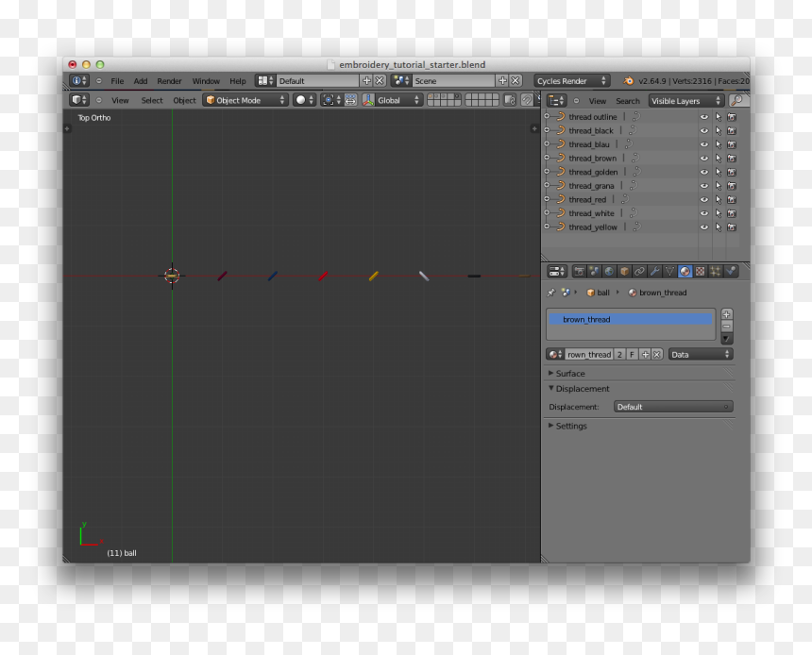
Task: Open the Cycles Render engine dropdown
Action: click(572, 81)
